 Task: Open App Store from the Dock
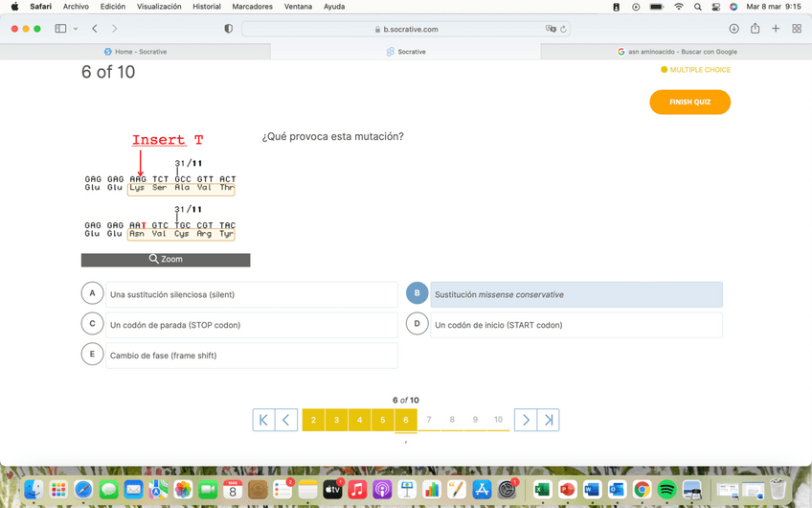[x=482, y=490]
